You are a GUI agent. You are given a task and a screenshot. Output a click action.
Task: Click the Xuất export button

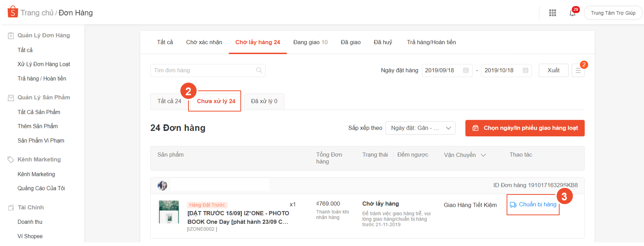tap(553, 70)
